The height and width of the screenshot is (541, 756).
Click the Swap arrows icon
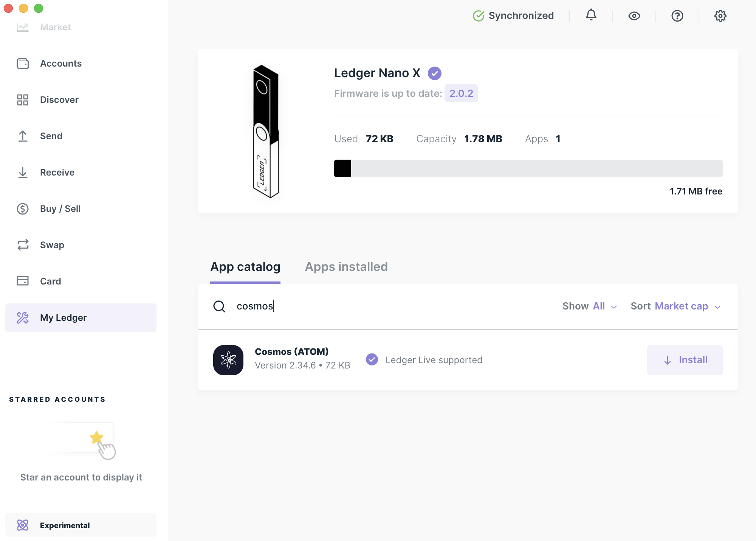pos(23,245)
